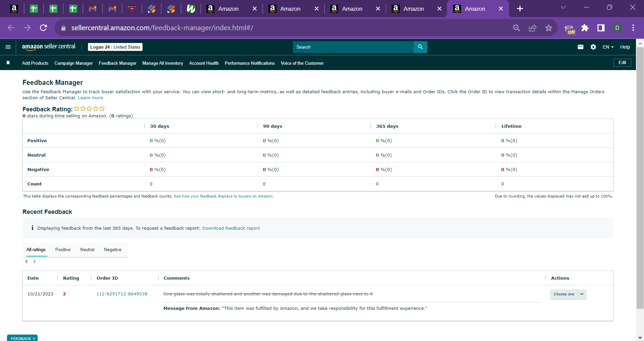Click the '30 days' column header
This screenshot has height=341, width=644.
click(x=159, y=126)
